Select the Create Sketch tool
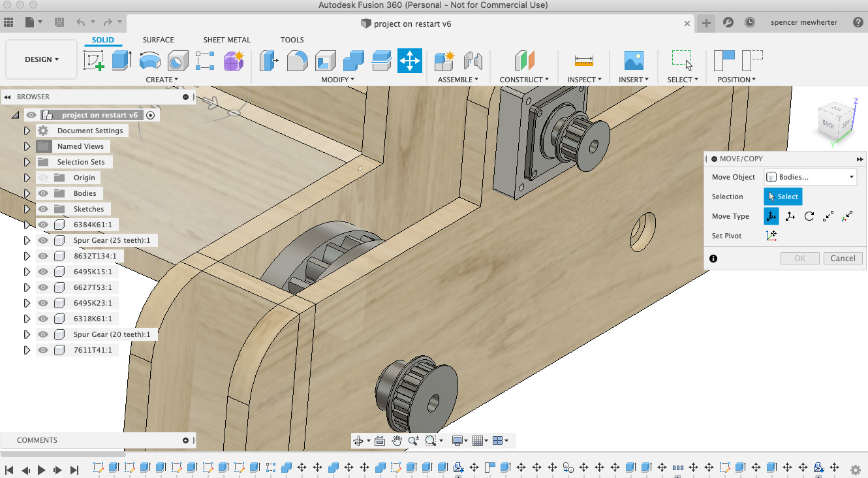868x478 pixels. pyautogui.click(x=94, y=61)
